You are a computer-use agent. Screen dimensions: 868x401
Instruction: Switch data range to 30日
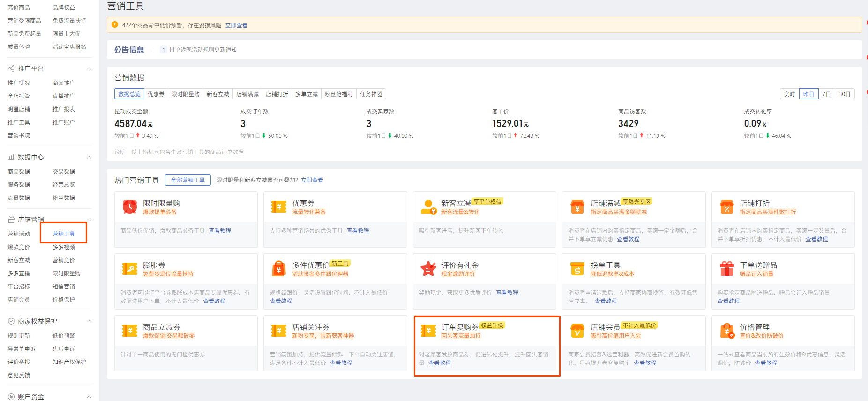tap(845, 94)
